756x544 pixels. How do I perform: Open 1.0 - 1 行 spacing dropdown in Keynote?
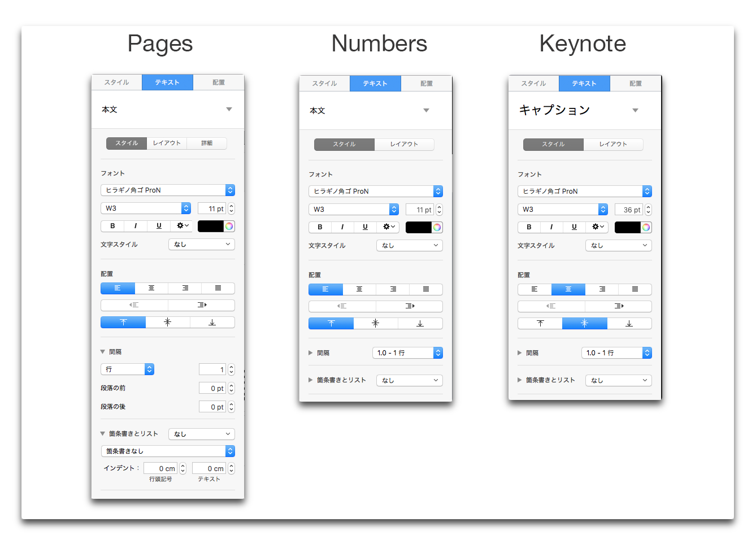(x=616, y=353)
